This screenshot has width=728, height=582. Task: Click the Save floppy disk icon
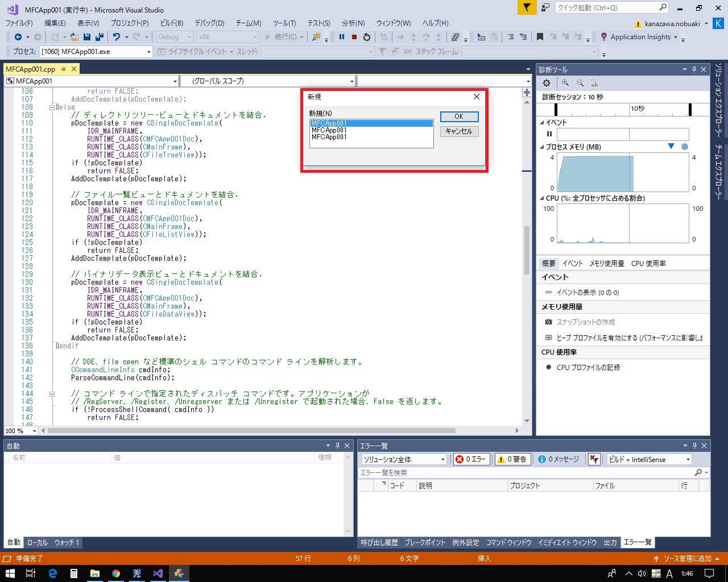[x=87, y=37]
